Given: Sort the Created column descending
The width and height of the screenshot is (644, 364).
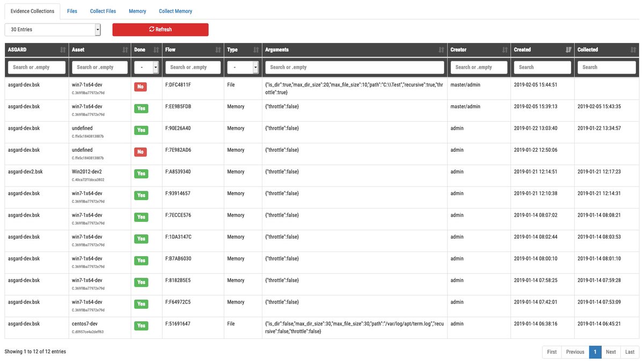Looking at the screenshot, I should click(x=568, y=49).
